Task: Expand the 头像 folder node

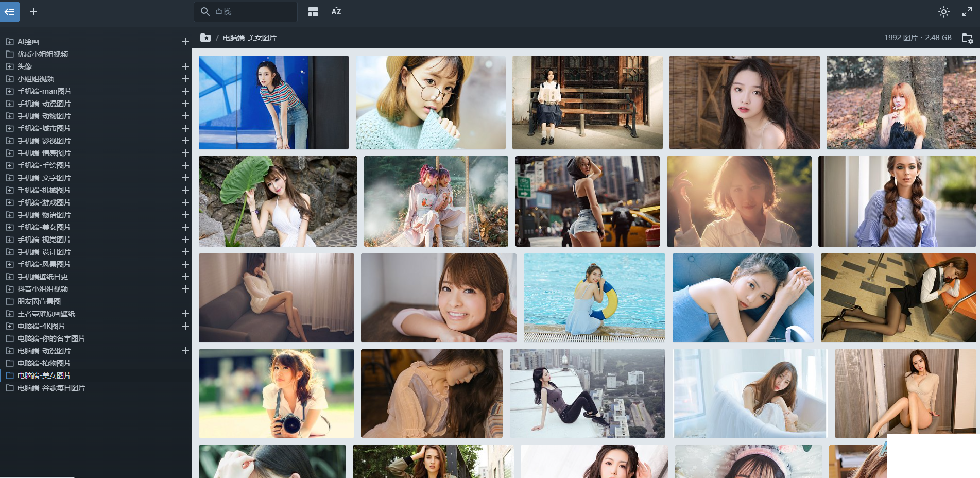Action: coord(9,66)
